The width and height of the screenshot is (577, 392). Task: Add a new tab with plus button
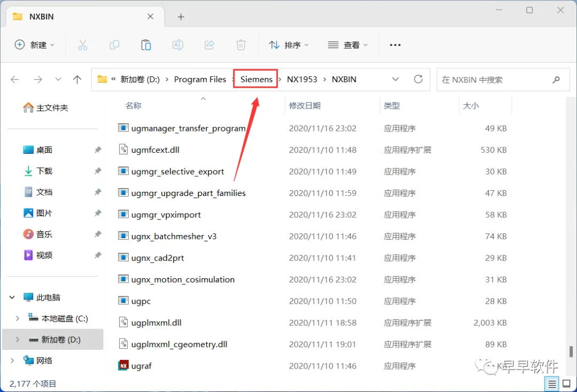181,17
